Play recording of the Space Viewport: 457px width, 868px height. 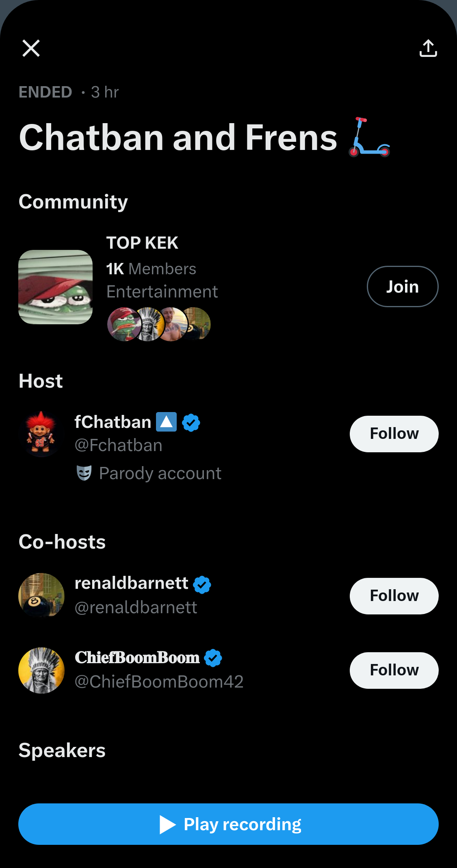tap(228, 824)
